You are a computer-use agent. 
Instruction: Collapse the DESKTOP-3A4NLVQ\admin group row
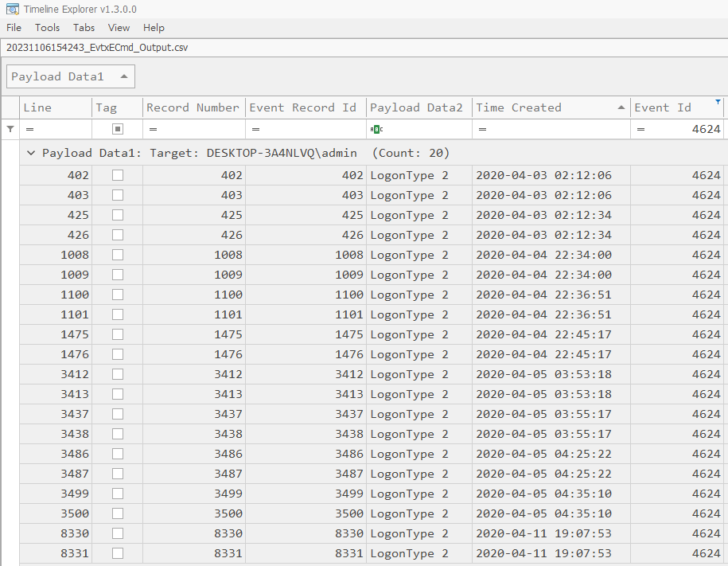31,153
